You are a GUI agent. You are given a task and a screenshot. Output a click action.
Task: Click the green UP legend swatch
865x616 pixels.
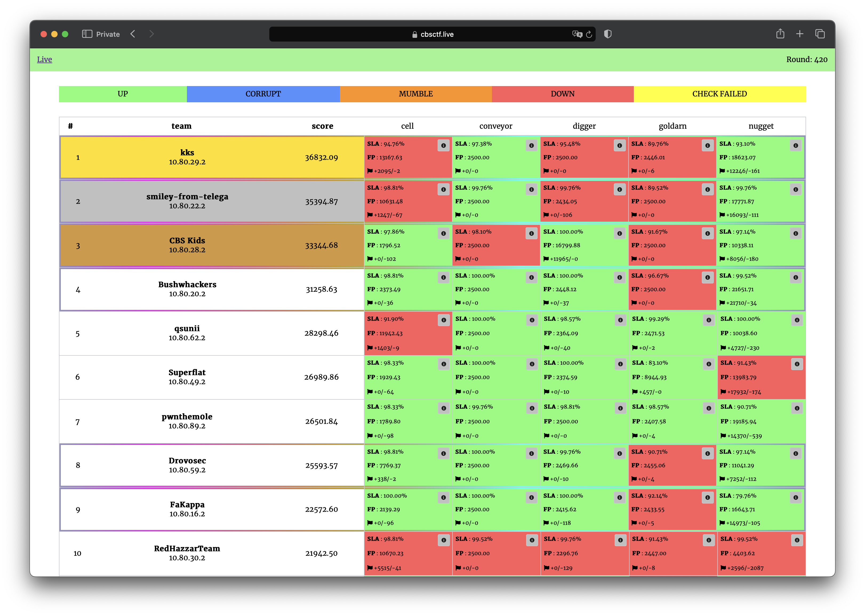(123, 94)
